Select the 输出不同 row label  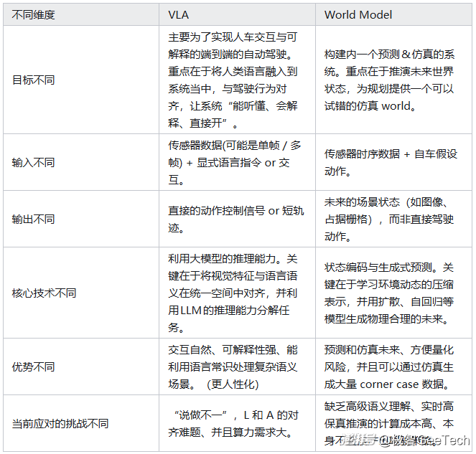pos(33,219)
